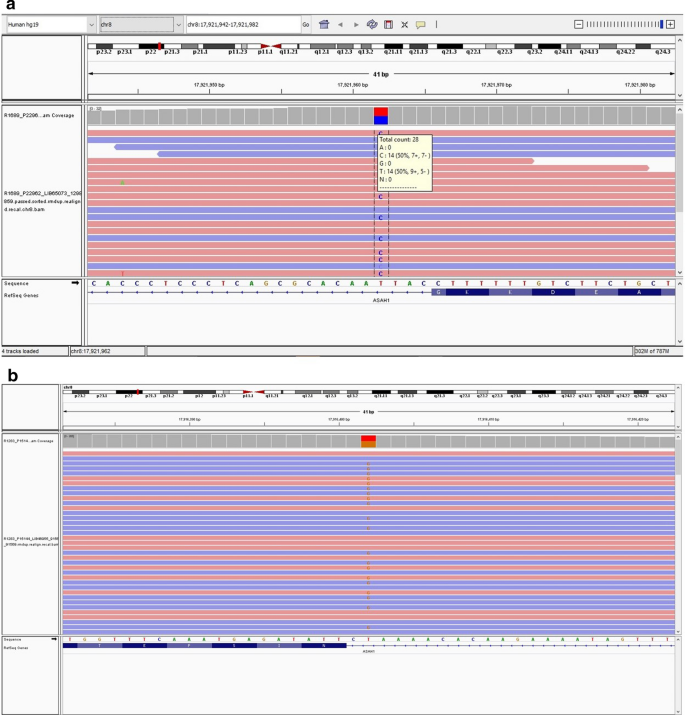685x715 pixels.
Task: Click the '302M of 787M' memory indicator
Action: tap(652, 351)
